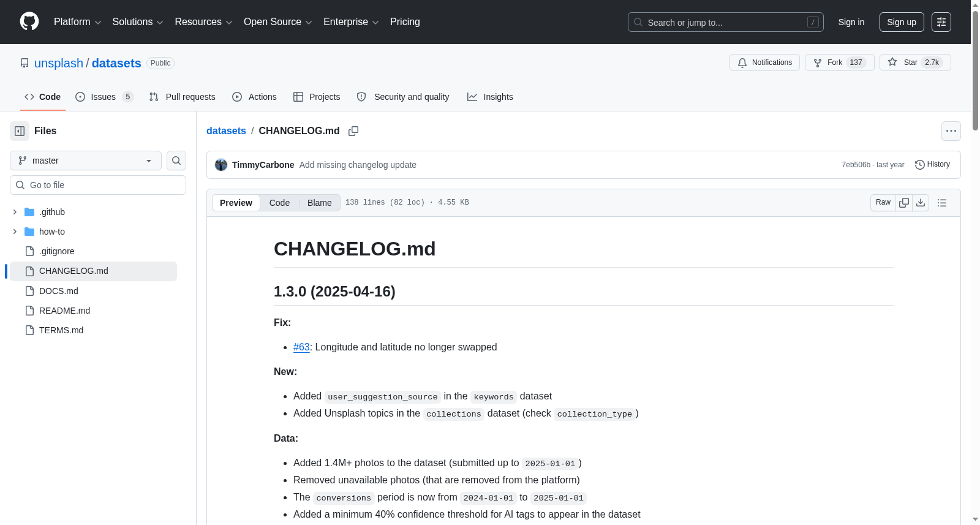Select TERMS.md in file tree
The height and width of the screenshot is (525, 980).
[x=61, y=330]
